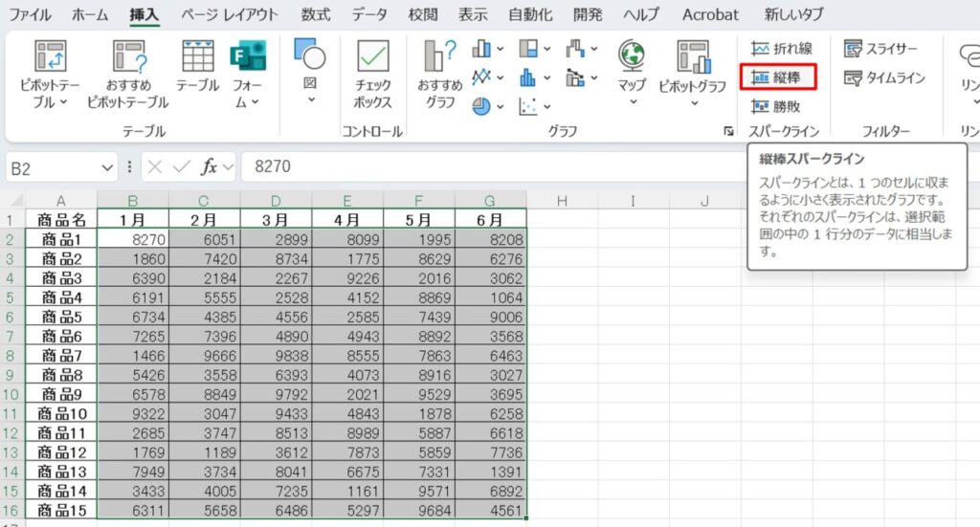This screenshot has height=527, width=980.
Task: Click cell with value 9838
Action: 276,355
